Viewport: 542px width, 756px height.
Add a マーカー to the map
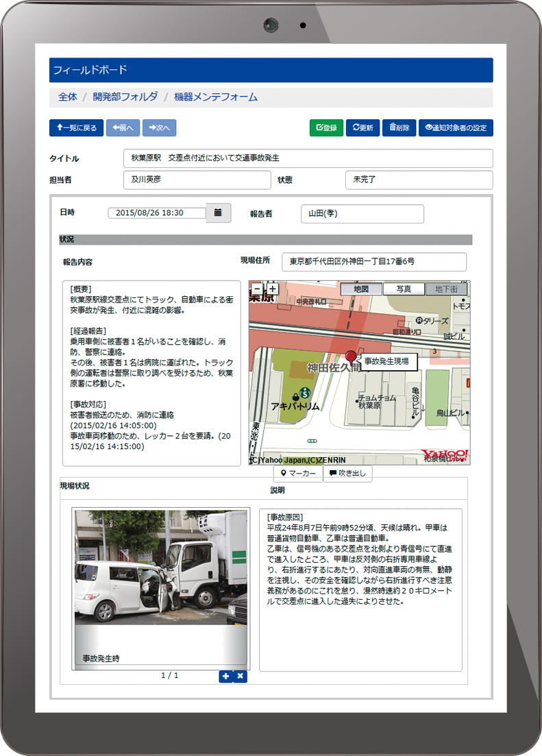[x=299, y=474]
